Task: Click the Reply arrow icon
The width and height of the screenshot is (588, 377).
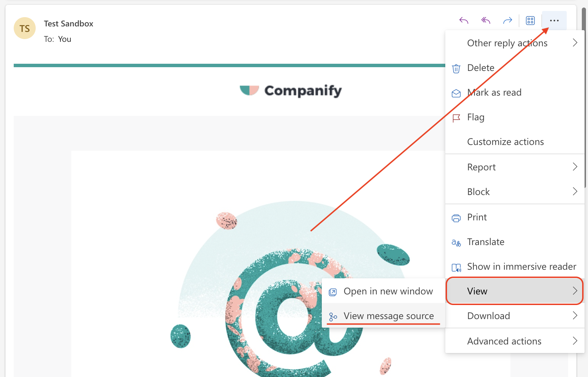Action: tap(464, 21)
